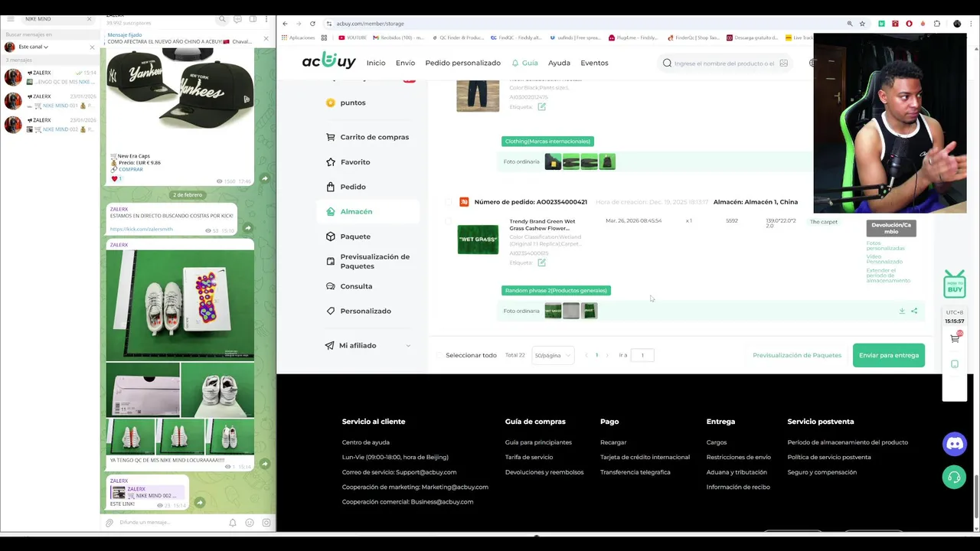Open the Ayuda nav item

click(559, 63)
